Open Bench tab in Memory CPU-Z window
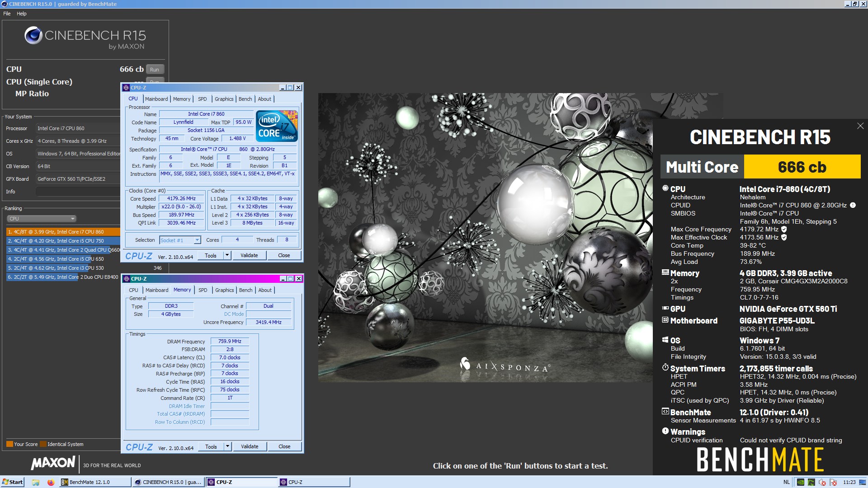 pyautogui.click(x=246, y=290)
